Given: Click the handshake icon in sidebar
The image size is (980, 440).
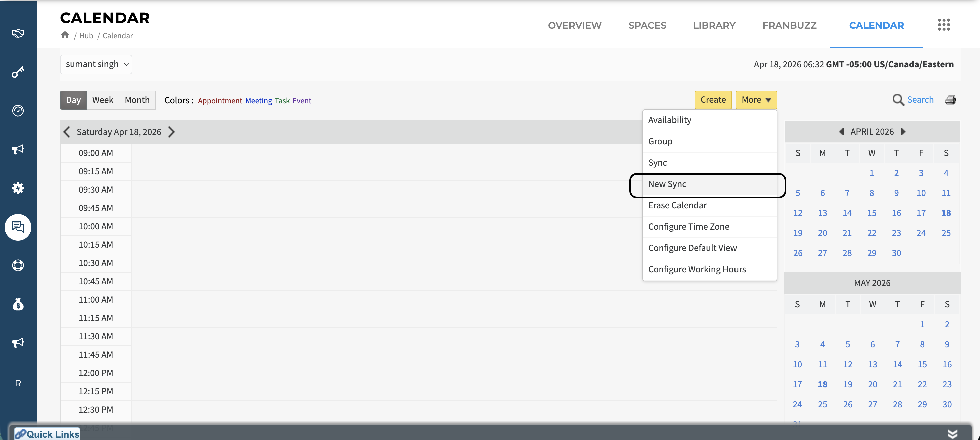Looking at the screenshot, I should pyautogui.click(x=18, y=33).
